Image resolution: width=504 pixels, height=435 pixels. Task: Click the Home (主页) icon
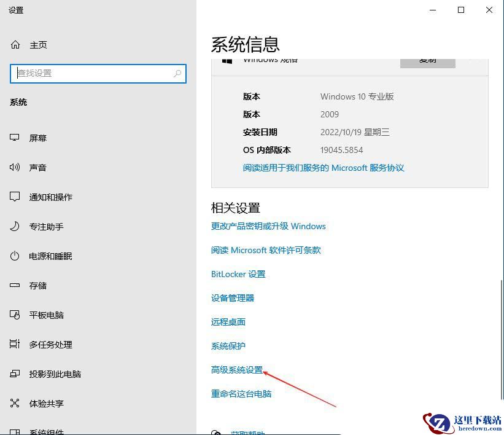[15, 45]
